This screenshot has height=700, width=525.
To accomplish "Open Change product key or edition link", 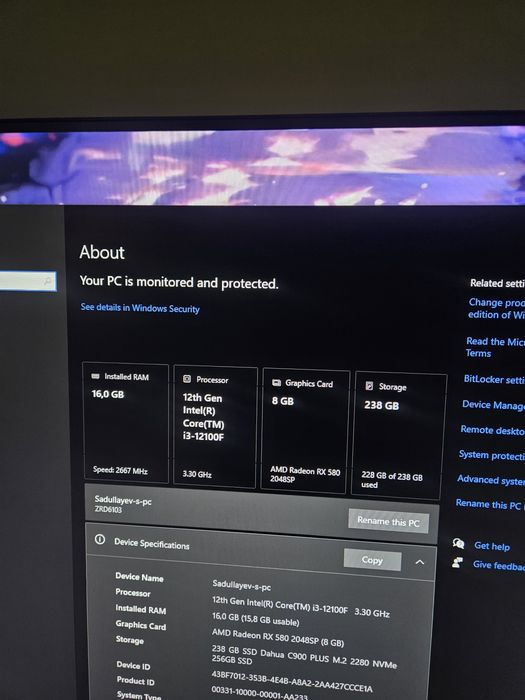I will 496,308.
